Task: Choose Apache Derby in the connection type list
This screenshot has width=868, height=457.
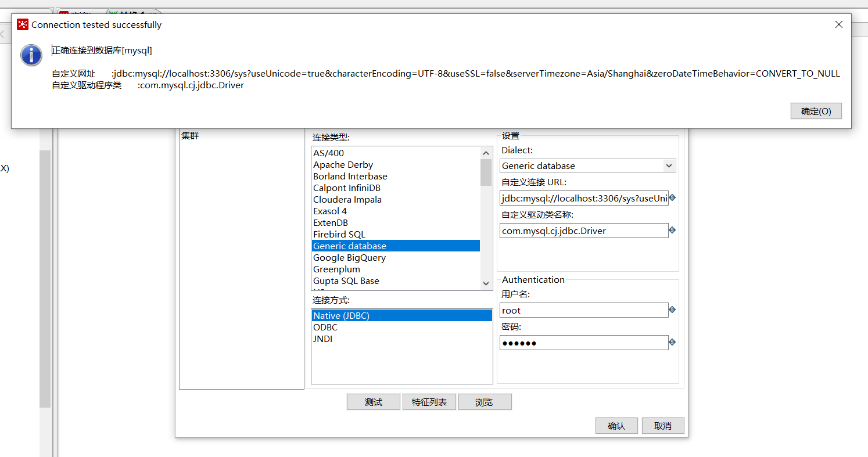Action: click(343, 164)
